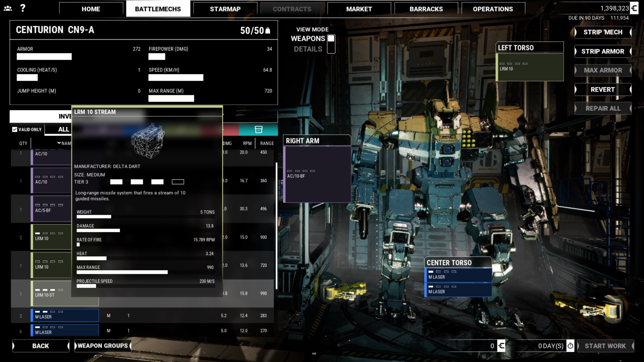Toggle the view mode switch control
This screenshot has width=644, height=362.
tap(331, 44)
